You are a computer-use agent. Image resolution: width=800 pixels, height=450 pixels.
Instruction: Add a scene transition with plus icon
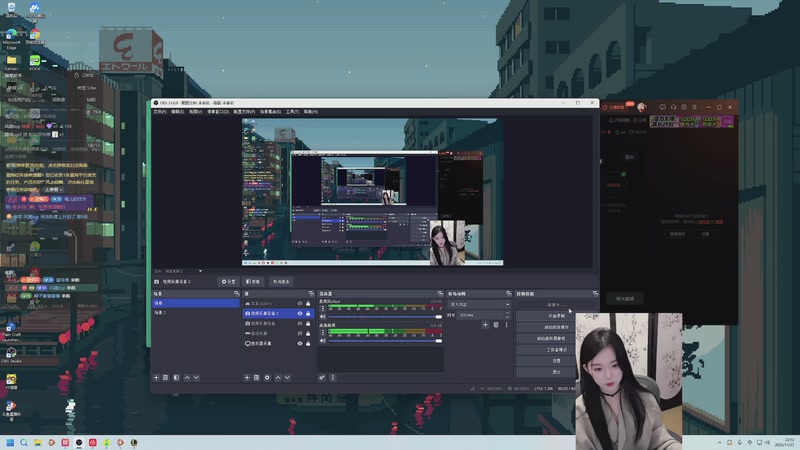pos(485,324)
